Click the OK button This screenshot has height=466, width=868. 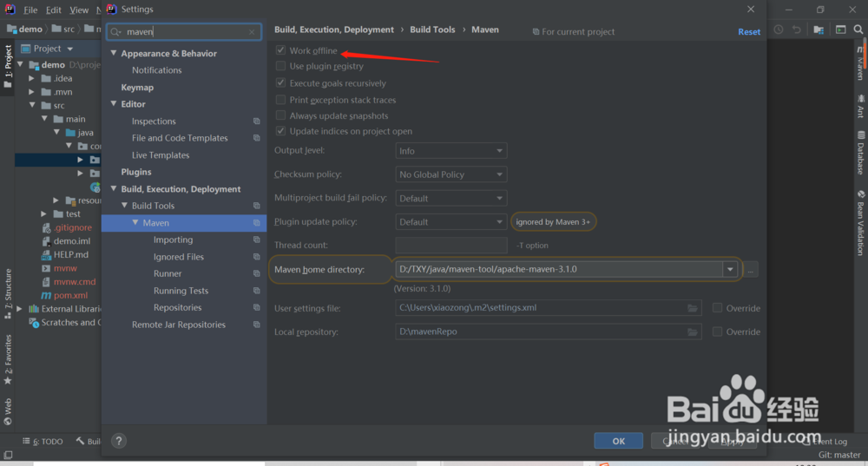(618, 441)
